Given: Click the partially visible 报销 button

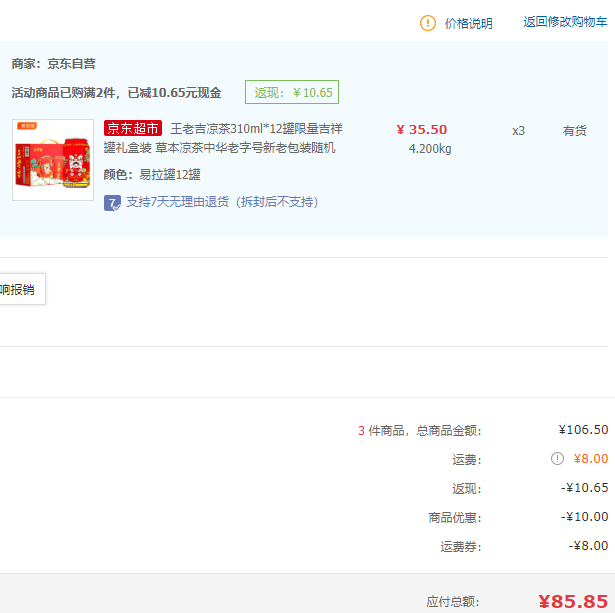Looking at the screenshot, I should [x=22, y=289].
